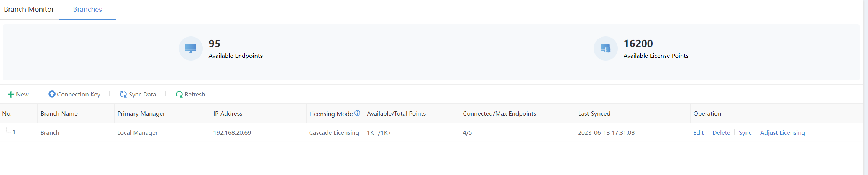The height and width of the screenshot is (175, 868).
Task: Expand the tree node for row 1
Action: [8, 131]
